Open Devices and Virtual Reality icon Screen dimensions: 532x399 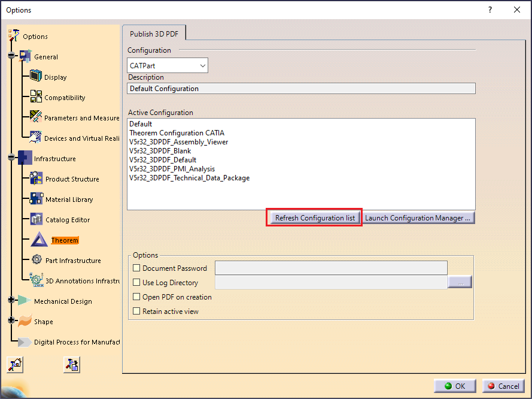(x=36, y=137)
